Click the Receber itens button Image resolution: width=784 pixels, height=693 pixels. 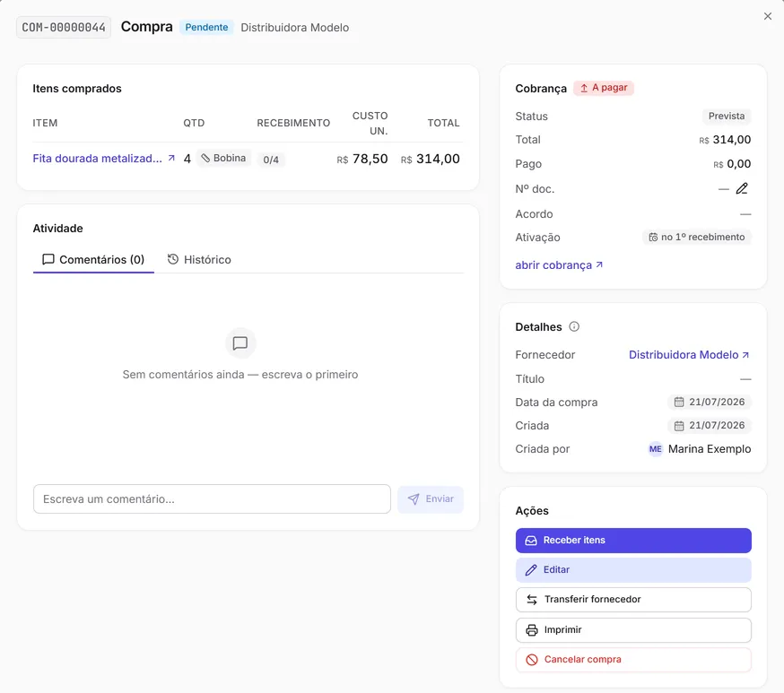633,541
